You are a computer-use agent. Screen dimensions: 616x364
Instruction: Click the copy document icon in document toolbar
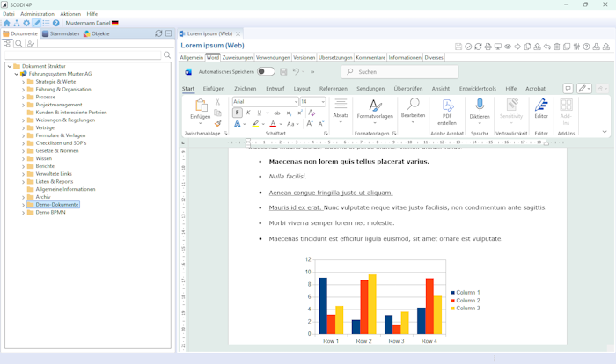coord(527,47)
